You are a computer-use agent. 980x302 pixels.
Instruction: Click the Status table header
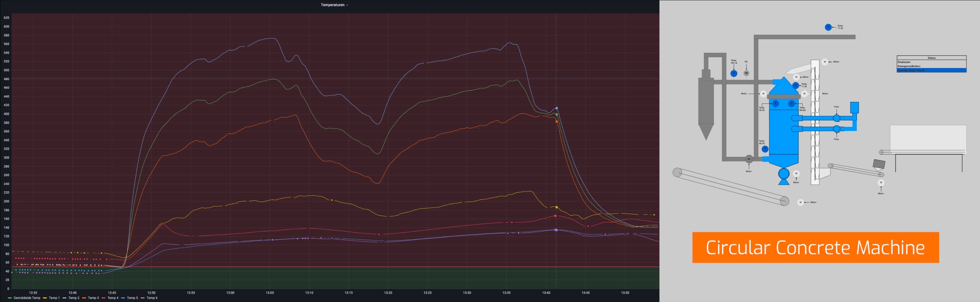point(932,58)
